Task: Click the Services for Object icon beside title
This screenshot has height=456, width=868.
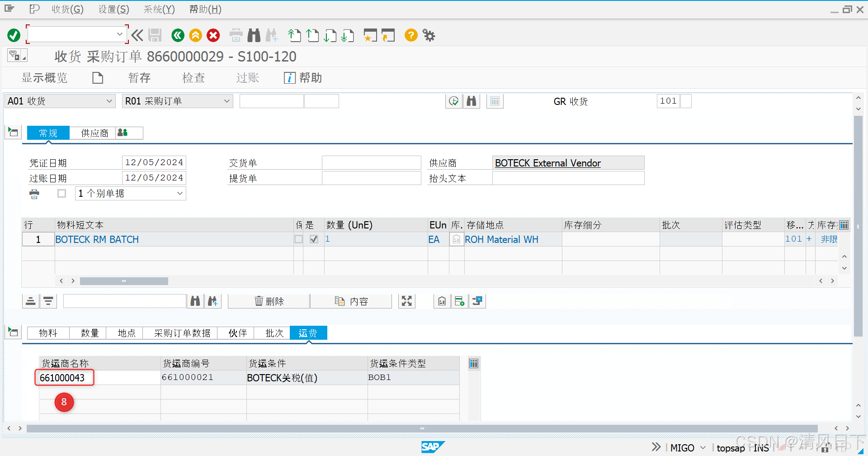Action: click(x=17, y=56)
